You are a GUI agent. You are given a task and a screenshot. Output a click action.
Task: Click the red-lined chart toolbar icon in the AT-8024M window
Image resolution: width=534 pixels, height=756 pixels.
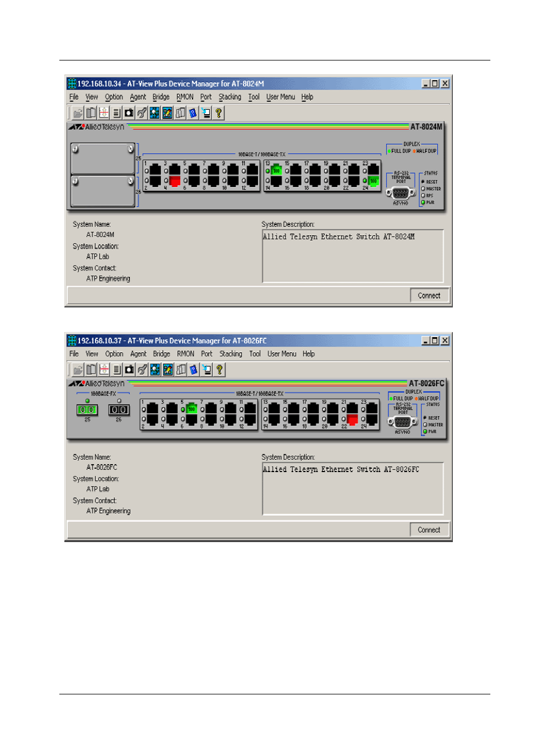click(x=104, y=113)
